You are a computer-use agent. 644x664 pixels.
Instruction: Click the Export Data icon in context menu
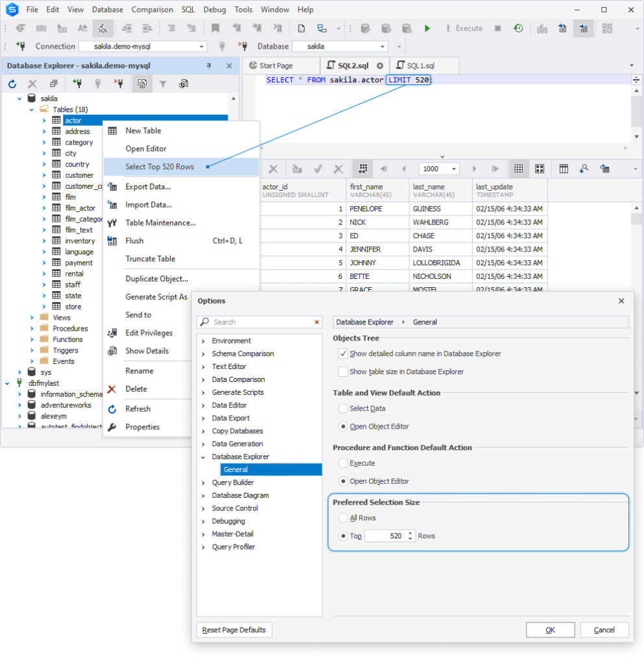(x=112, y=187)
